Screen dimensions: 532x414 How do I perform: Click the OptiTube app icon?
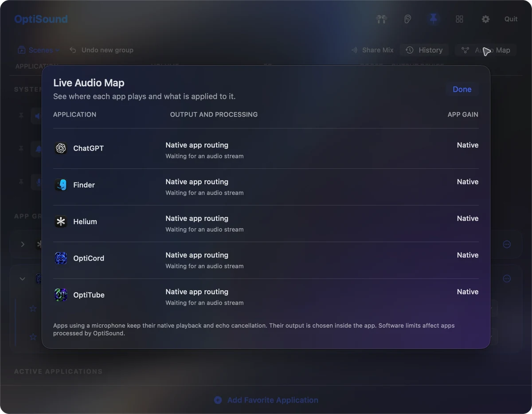61,295
